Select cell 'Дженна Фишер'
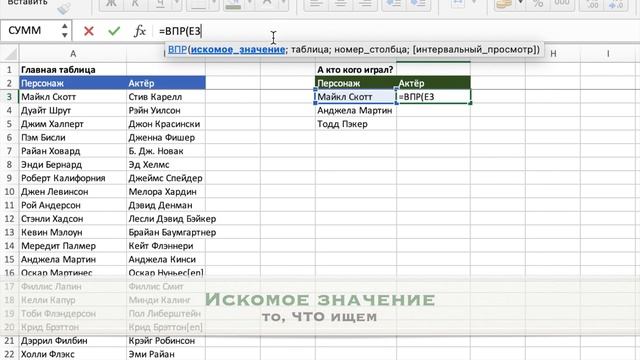 pyautogui.click(x=166, y=138)
